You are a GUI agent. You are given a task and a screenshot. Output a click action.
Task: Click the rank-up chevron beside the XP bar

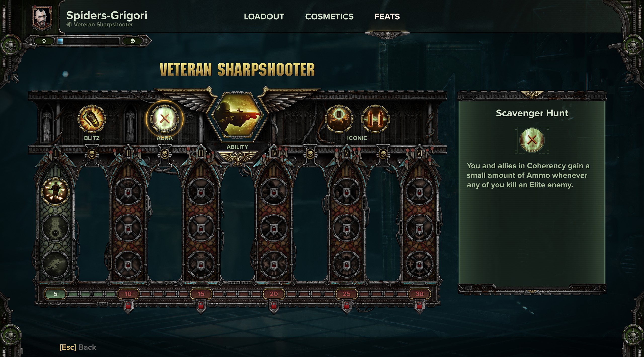point(133,41)
